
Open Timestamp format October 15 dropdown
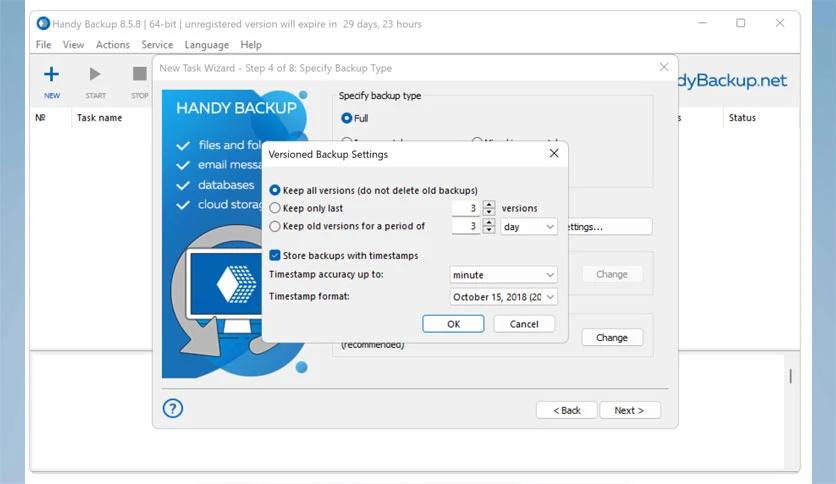(503, 297)
